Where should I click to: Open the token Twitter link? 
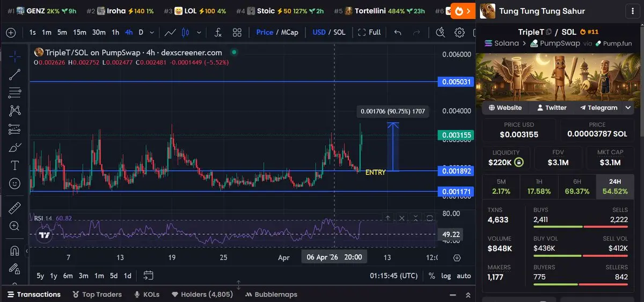552,107
